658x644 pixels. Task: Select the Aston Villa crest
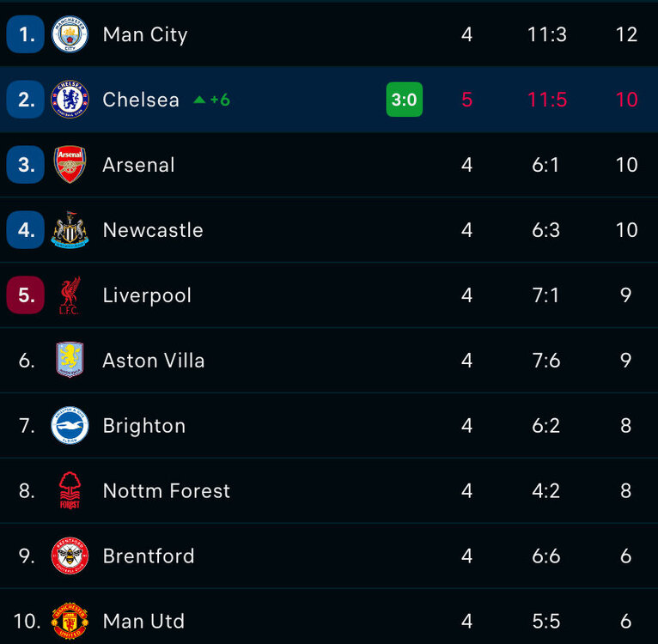click(x=70, y=360)
